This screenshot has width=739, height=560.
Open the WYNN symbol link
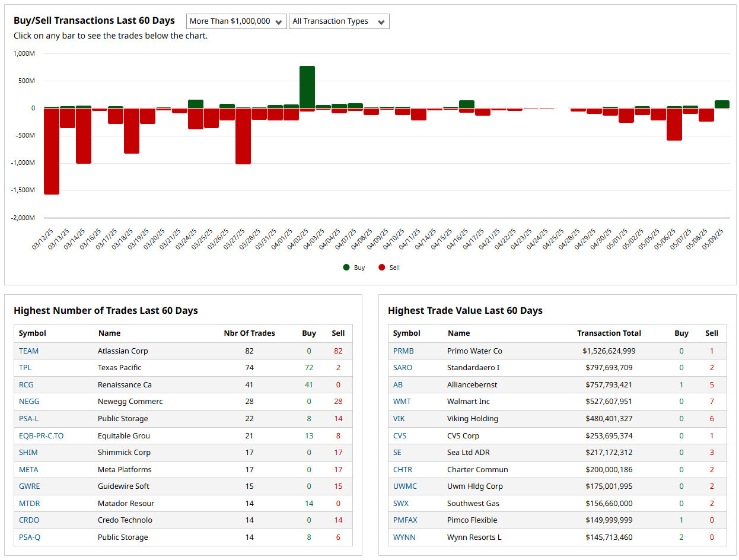coord(404,537)
